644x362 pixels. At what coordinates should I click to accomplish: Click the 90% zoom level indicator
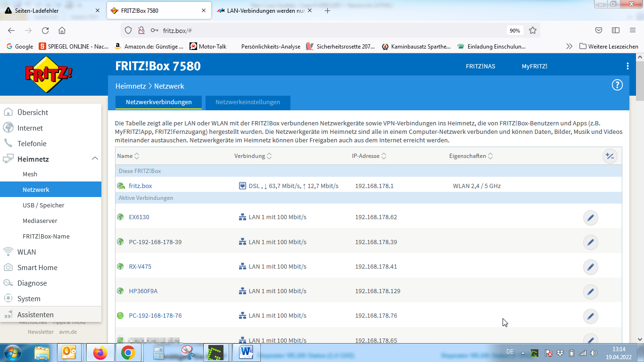coord(515,31)
